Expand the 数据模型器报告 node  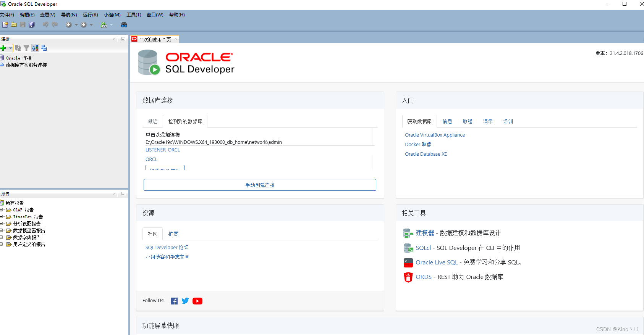(x=2, y=230)
